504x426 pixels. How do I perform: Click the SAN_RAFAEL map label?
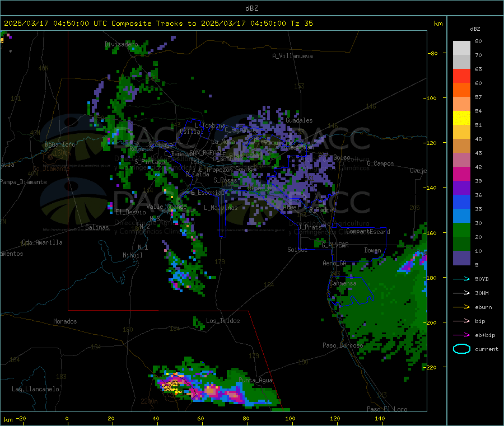tap(205, 152)
